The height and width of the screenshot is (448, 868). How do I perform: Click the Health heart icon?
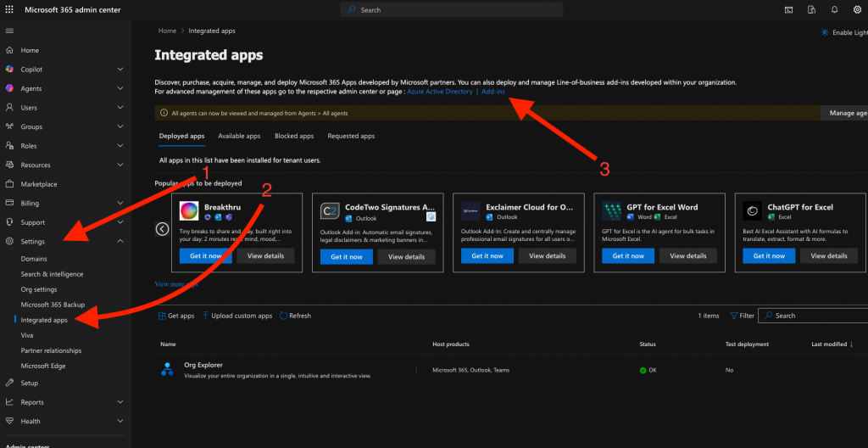[x=9, y=422]
